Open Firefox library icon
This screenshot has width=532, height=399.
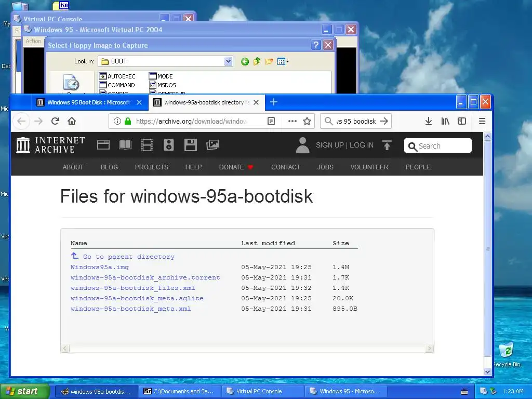tap(445, 121)
